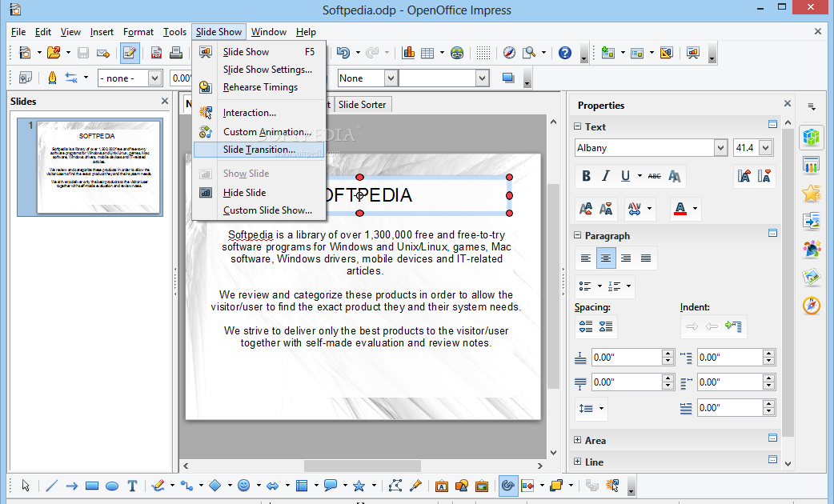The height and width of the screenshot is (504, 834).
Task: Toggle strikethrough ABC button
Action: [655, 176]
